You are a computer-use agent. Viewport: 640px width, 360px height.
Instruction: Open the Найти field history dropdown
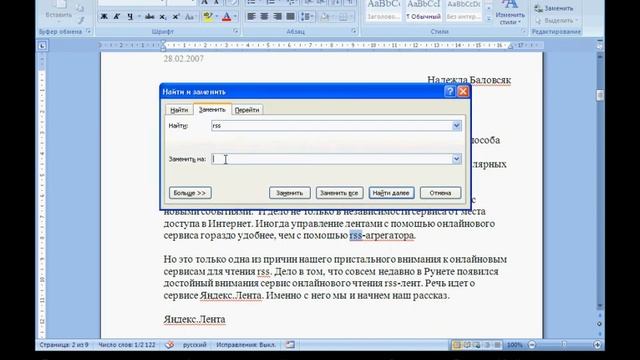(x=457, y=126)
